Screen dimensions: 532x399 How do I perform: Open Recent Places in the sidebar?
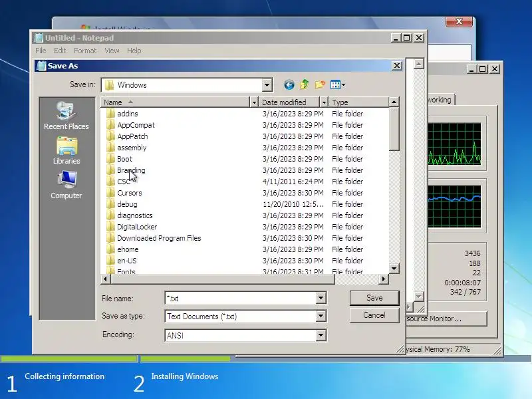pyautogui.click(x=66, y=116)
